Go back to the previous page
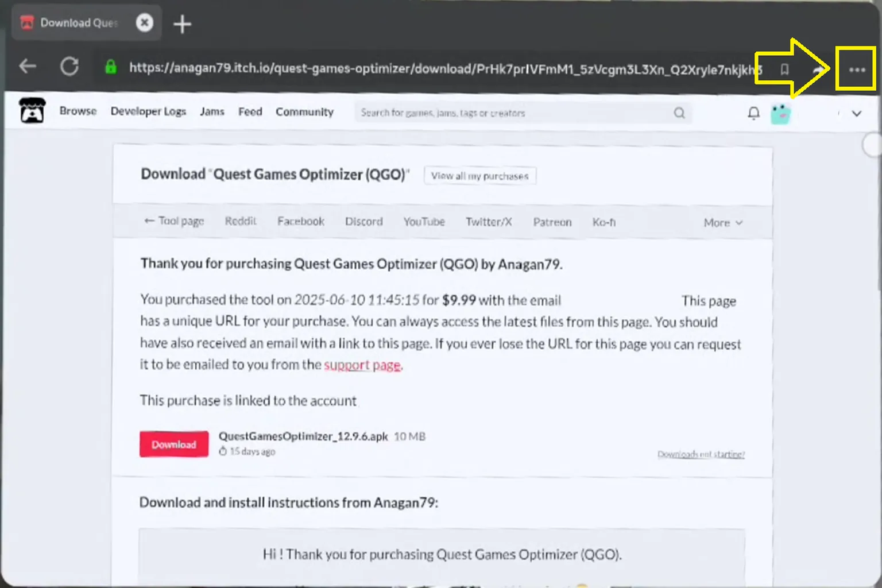The height and width of the screenshot is (588, 882). click(28, 67)
